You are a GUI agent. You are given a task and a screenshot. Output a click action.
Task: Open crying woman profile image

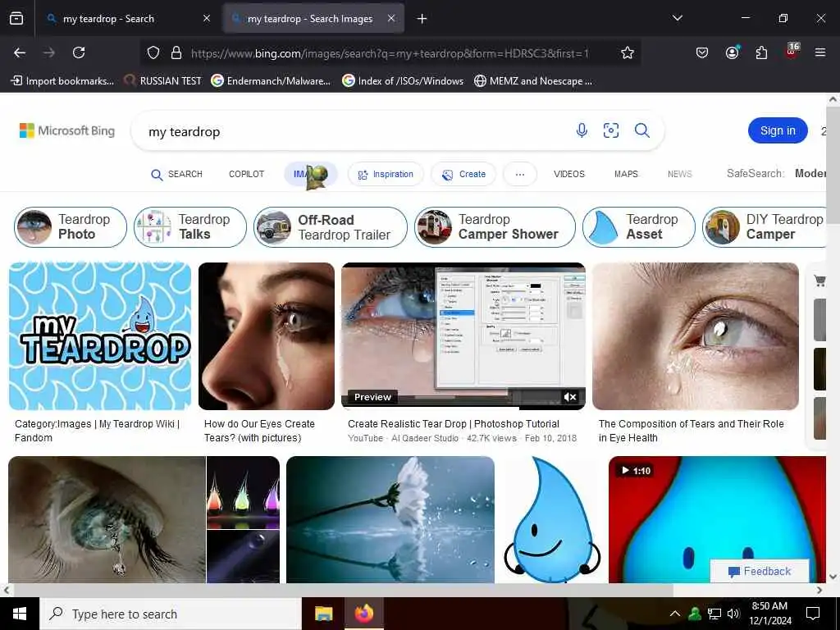tap(267, 336)
